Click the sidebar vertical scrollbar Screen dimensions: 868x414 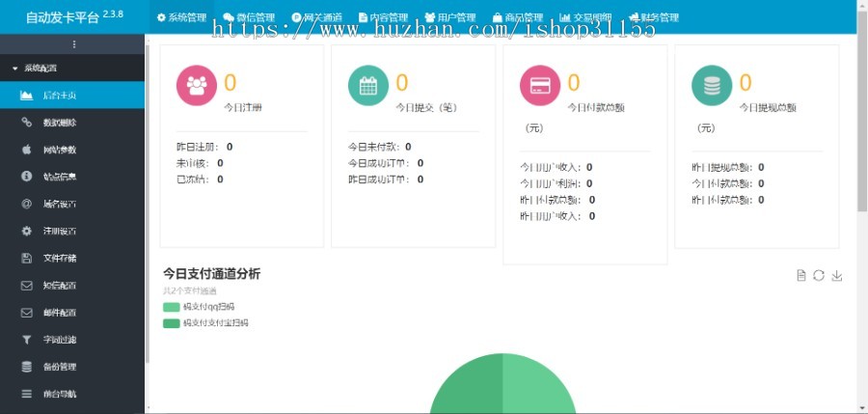[147, 204]
